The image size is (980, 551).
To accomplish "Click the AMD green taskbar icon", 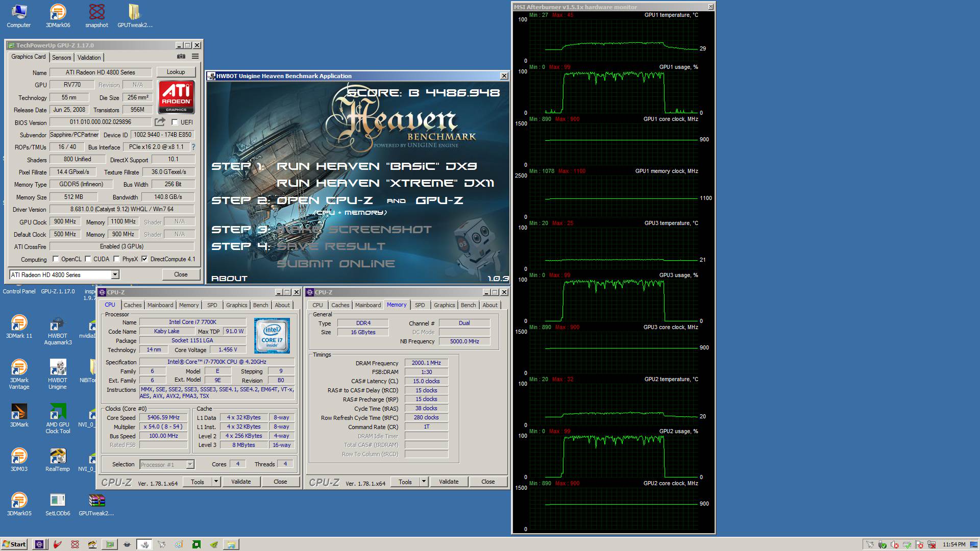I will tap(196, 544).
